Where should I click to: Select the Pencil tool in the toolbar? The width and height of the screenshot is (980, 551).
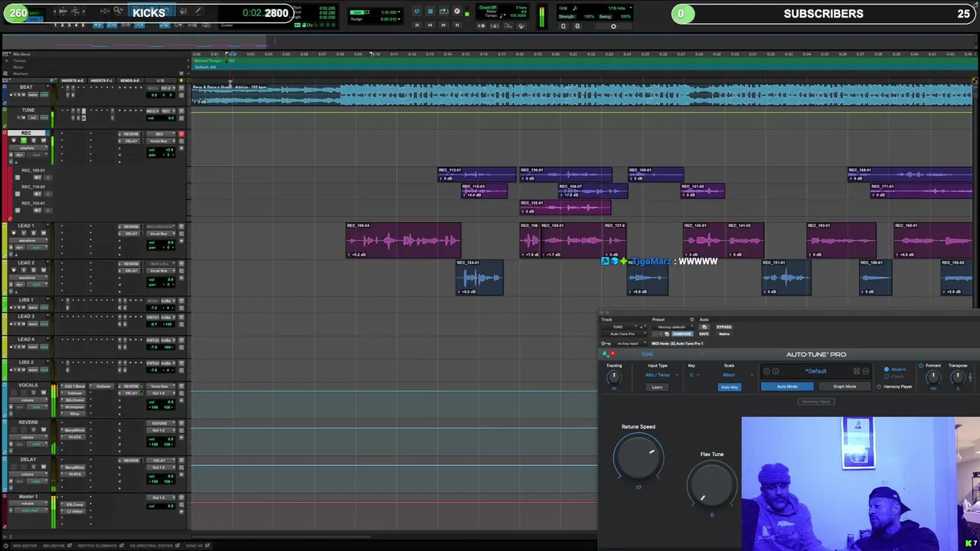pos(198,11)
